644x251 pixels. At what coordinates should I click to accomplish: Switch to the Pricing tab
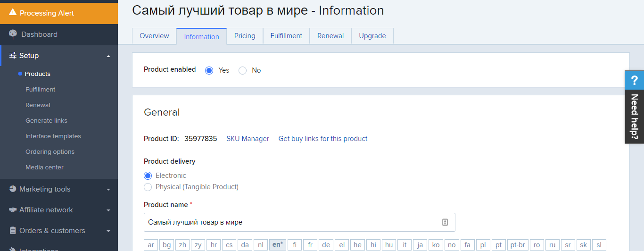(x=245, y=36)
